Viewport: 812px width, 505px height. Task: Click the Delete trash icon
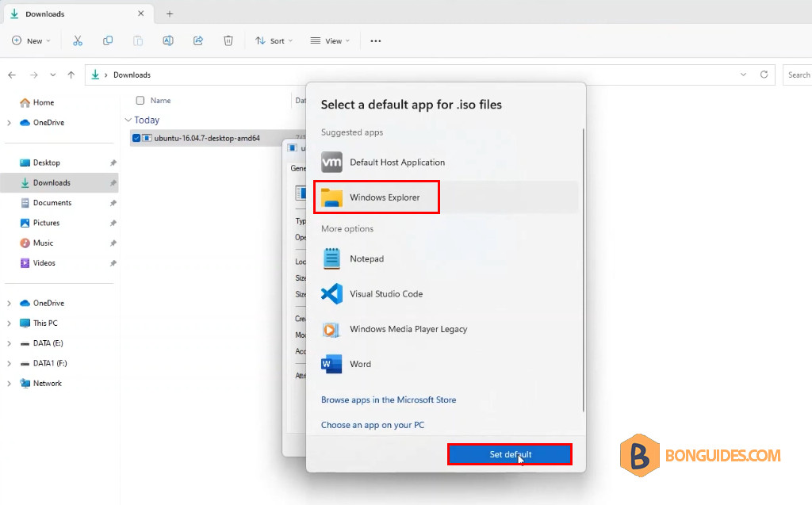coord(228,41)
